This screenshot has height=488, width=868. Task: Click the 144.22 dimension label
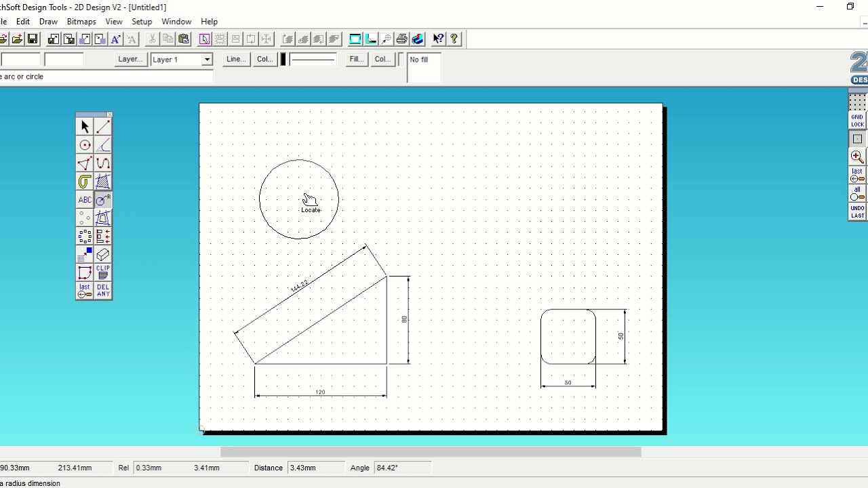click(x=299, y=286)
